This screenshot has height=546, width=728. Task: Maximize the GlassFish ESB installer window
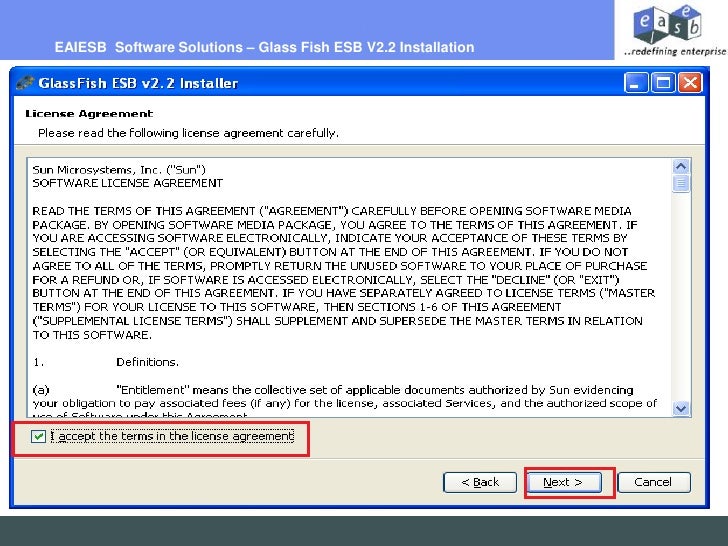(x=663, y=84)
